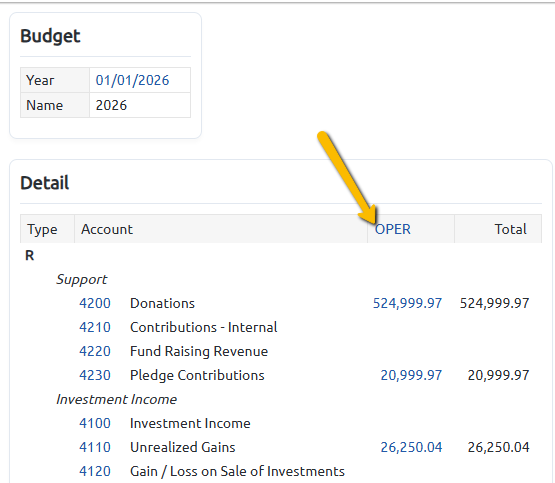
Task: Open the OPER fund column link
Action: 393,229
